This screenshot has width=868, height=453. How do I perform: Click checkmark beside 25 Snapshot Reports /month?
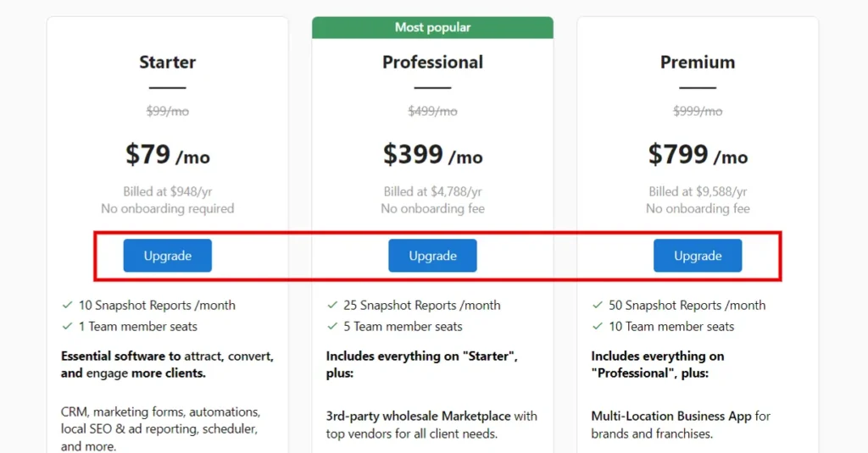[332, 305]
